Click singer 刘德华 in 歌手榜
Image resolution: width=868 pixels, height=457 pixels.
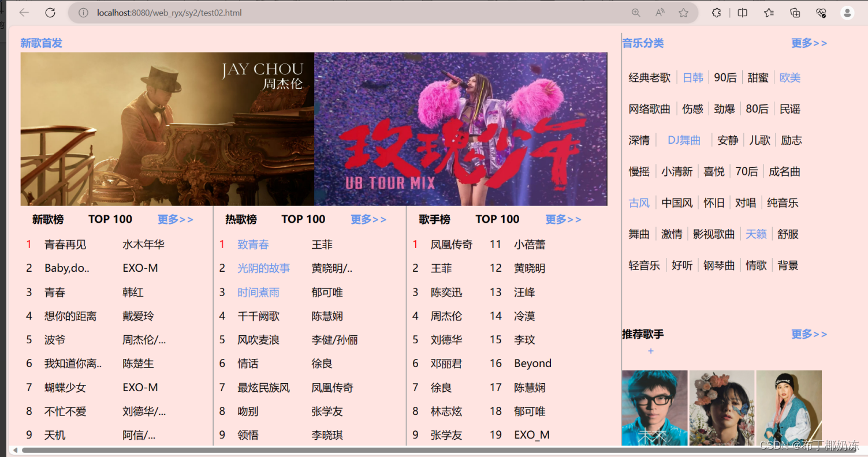click(x=446, y=340)
